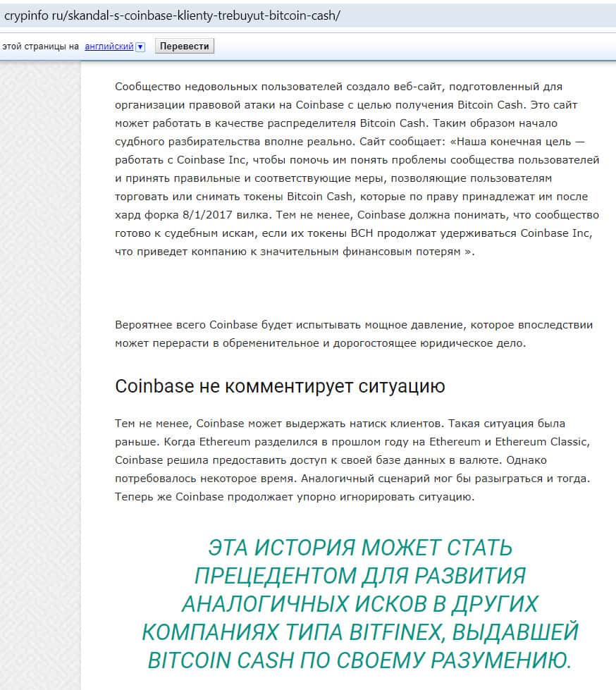Open the английский language link
Screen dimensions: 616x690
point(109,47)
